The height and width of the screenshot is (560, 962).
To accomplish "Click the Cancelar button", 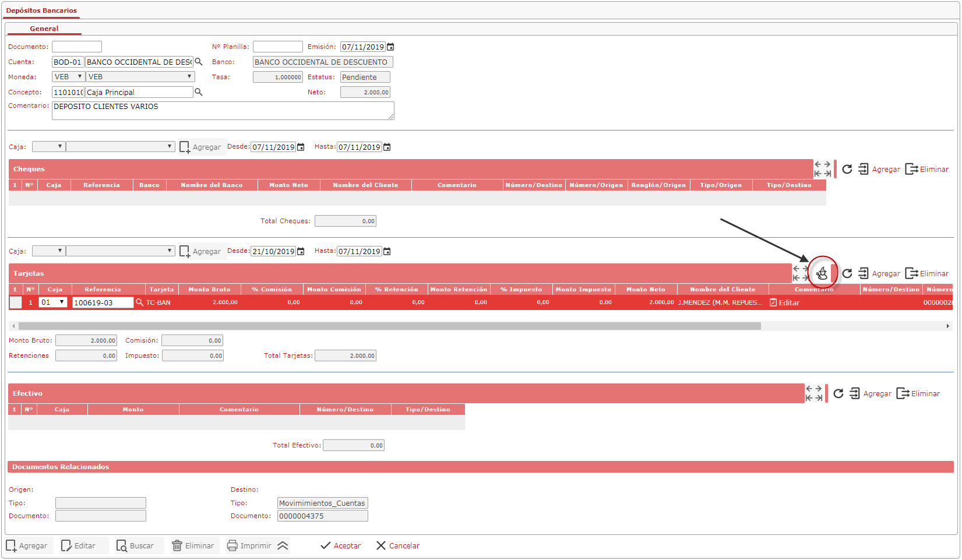I will (398, 545).
